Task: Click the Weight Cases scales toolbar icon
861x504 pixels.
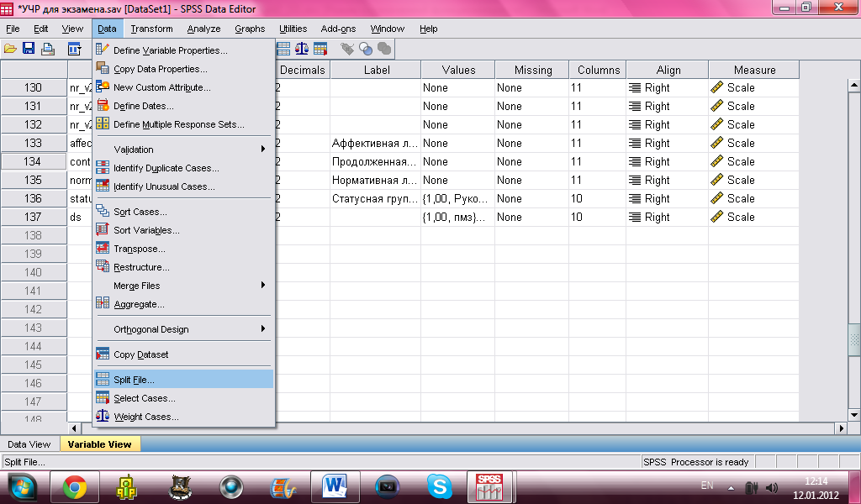Action: tap(302, 49)
